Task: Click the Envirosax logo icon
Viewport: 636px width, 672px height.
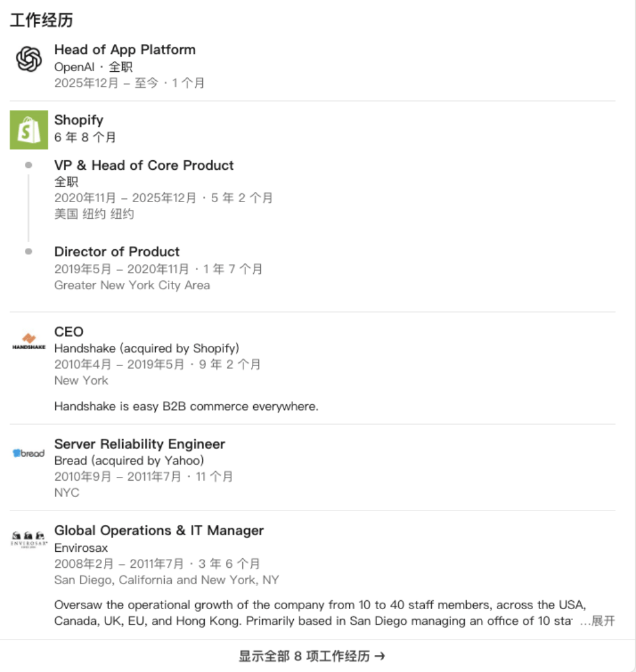Action: 29,540
